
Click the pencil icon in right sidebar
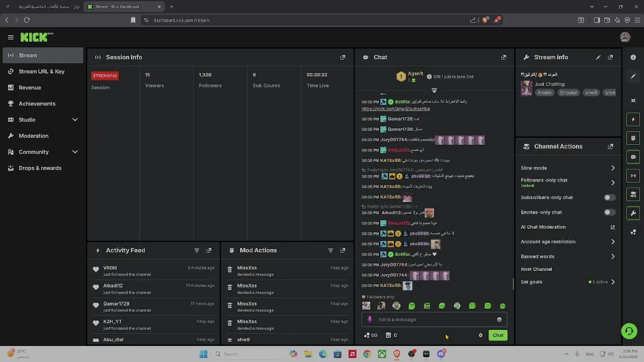pyautogui.click(x=633, y=76)
